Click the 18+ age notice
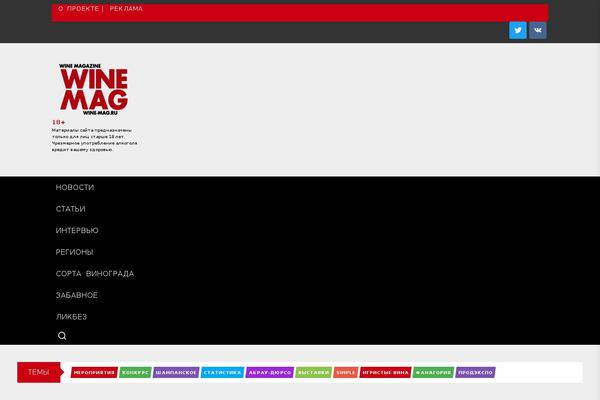 [x=59, y=122]
